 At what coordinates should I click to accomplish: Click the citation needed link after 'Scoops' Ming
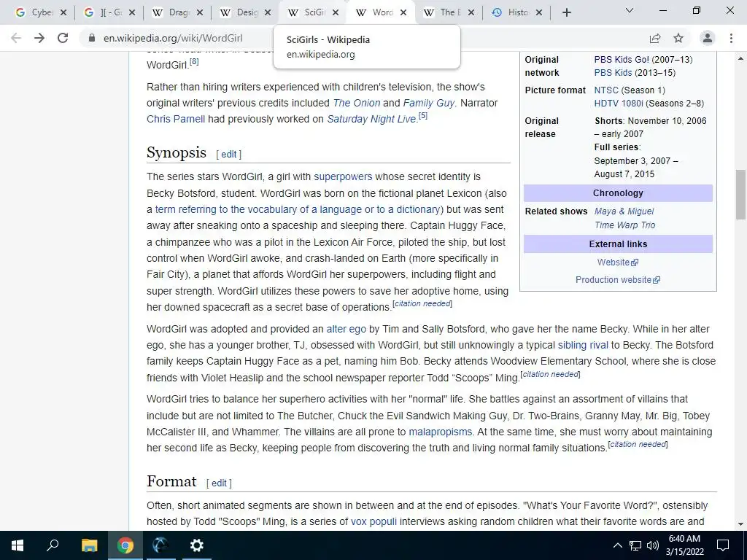tap(550, 374)
